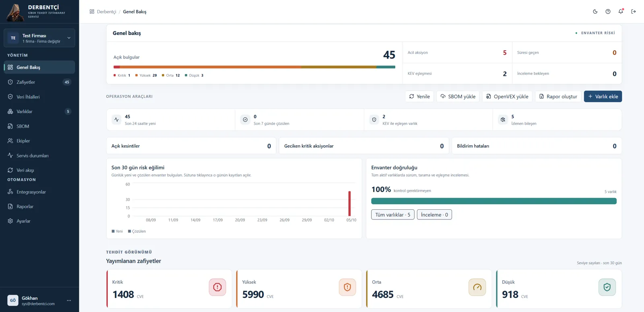Click the red bar in the risk trend chart
The image size is (644, 312).
tap(349, 204)
